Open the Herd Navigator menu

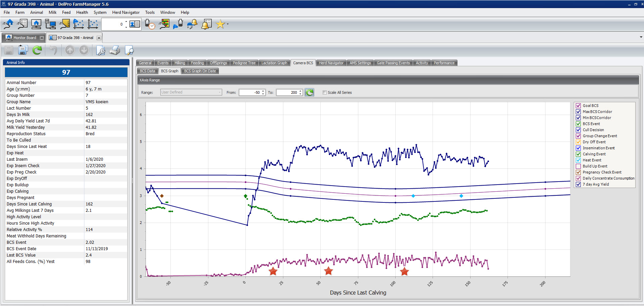126,12
